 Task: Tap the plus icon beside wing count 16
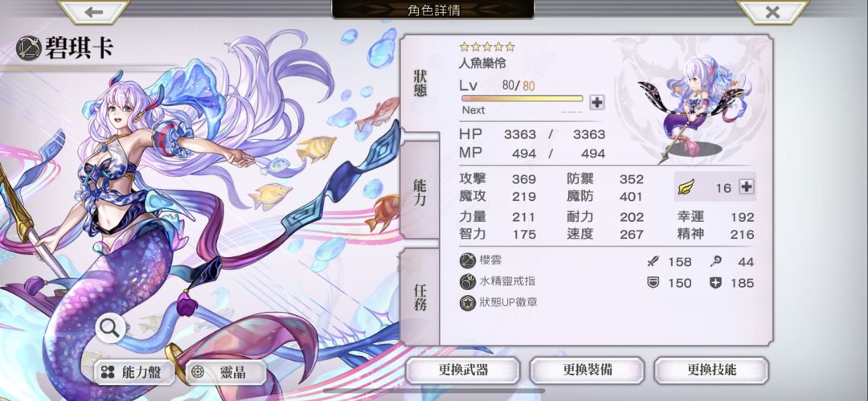click(747, 187)
